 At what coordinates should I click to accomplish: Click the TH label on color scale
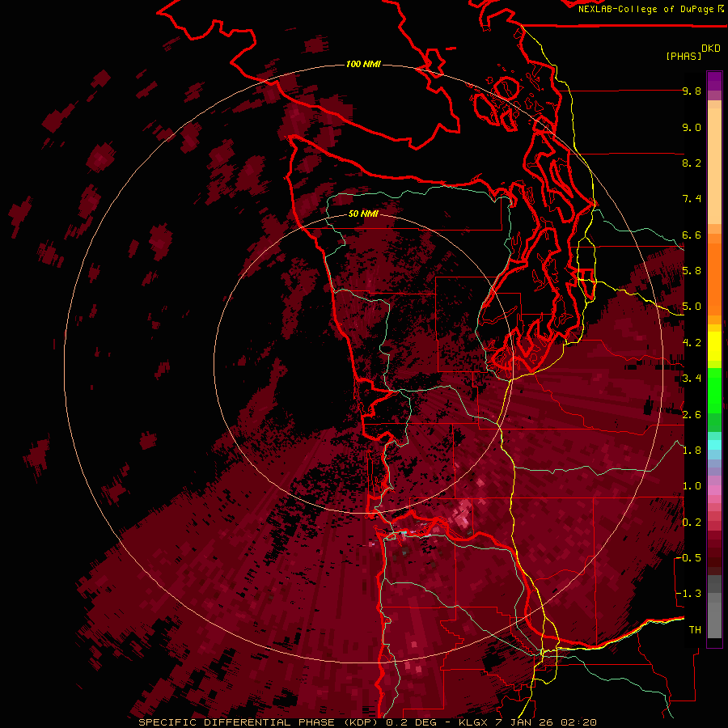[695, 630]
